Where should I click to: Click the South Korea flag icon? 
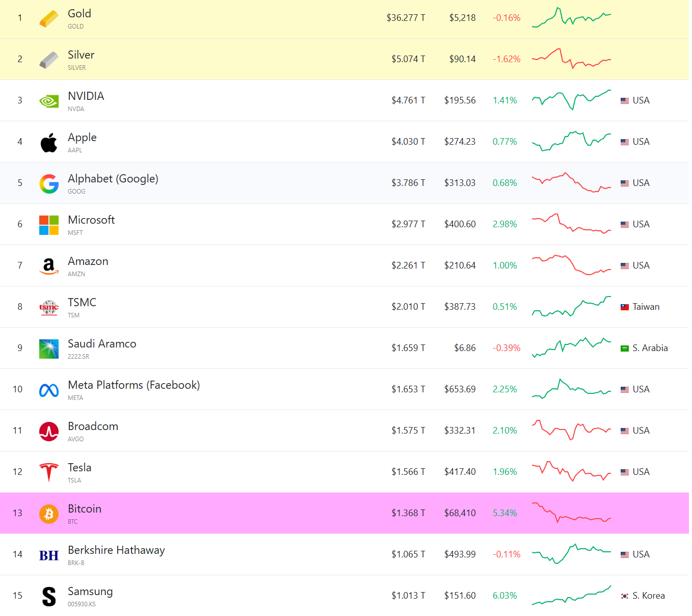click(x=624, y=596)
